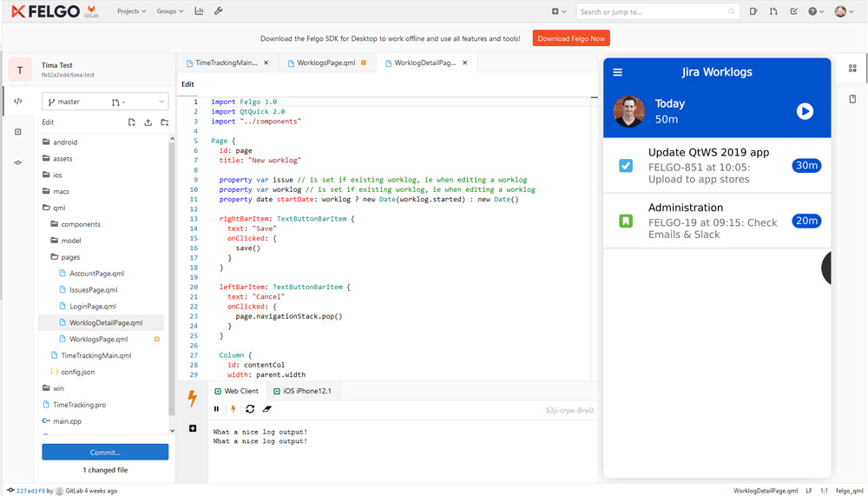Image resolution: width=868 pixels, height=496 pixels.
Task: Open the merge requests icon in navbar
Action: [x=773, y=11]
